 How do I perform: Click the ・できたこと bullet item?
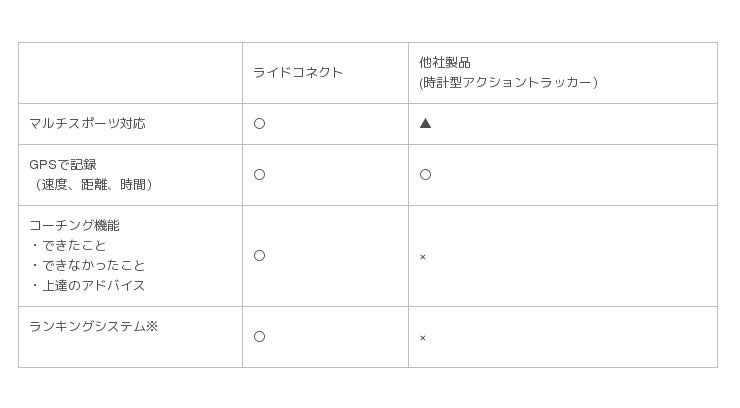point(68,246)
